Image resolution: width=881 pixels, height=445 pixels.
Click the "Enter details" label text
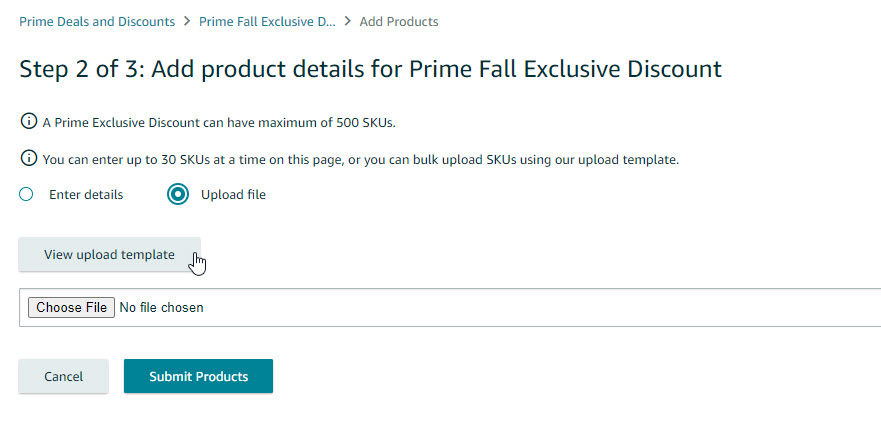86,195
